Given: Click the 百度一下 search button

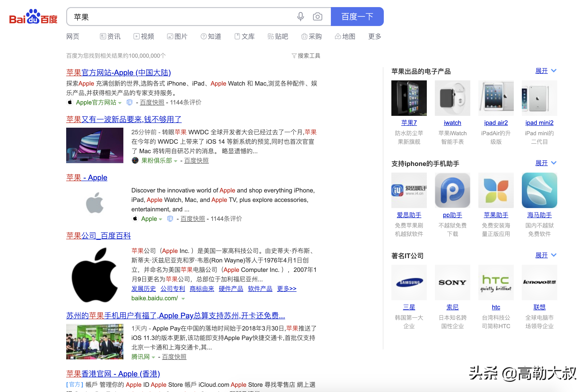Looking at the screenshot, I should click(x=357, y=17).
